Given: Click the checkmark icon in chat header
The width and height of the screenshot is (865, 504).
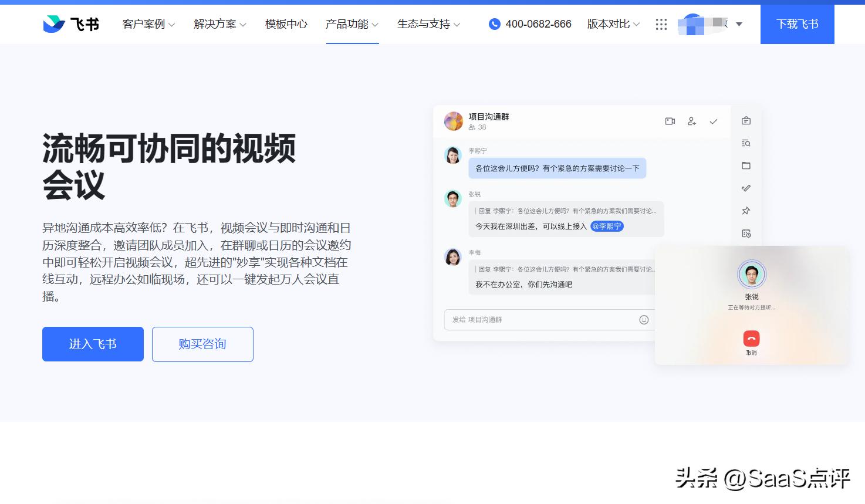Looking at the screenshot, I should click(714, 121).
